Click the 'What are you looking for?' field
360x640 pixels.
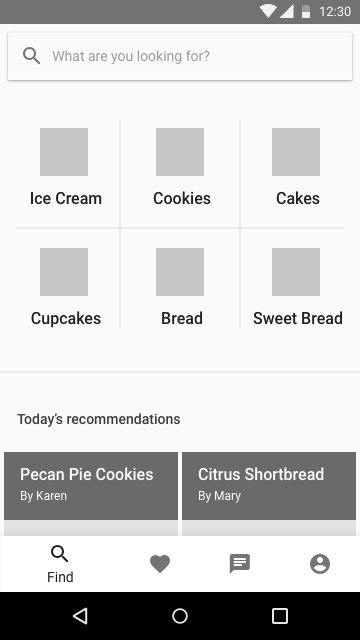pos(180,56)
